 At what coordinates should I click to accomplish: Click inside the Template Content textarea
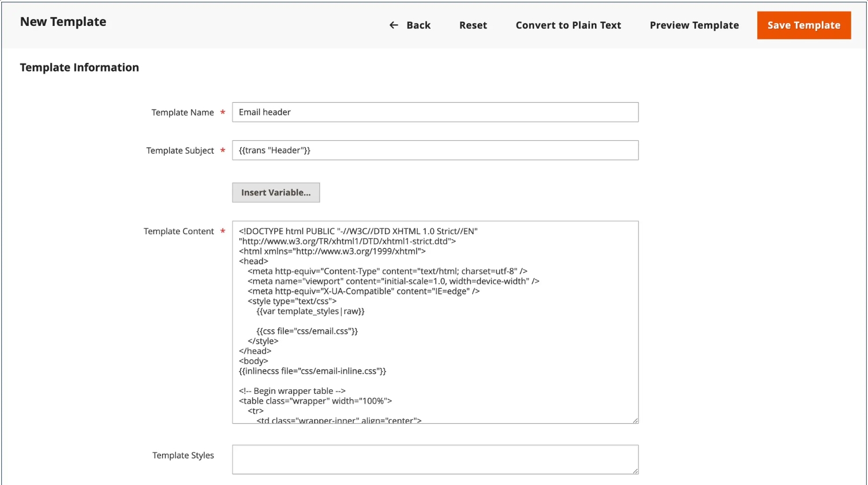(x=435, y=322)
